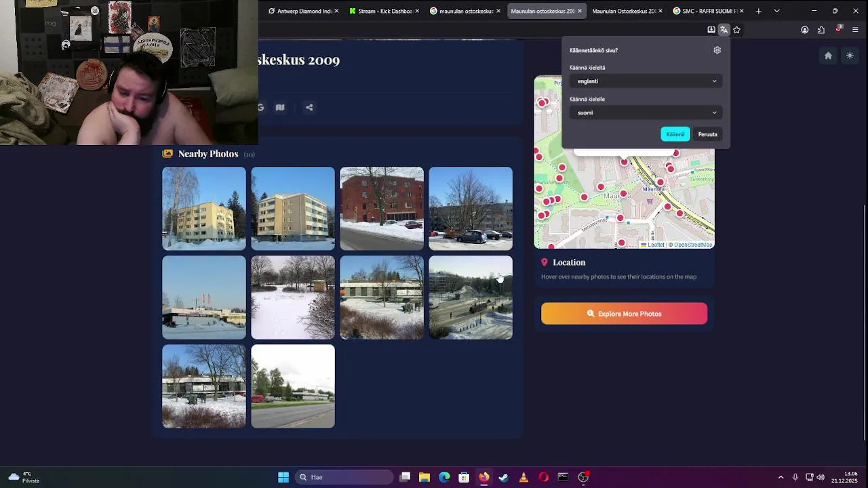Open the uBlock Origin extension icon
The height and width of the screenshot is (488, 868).
coord(838,30)
